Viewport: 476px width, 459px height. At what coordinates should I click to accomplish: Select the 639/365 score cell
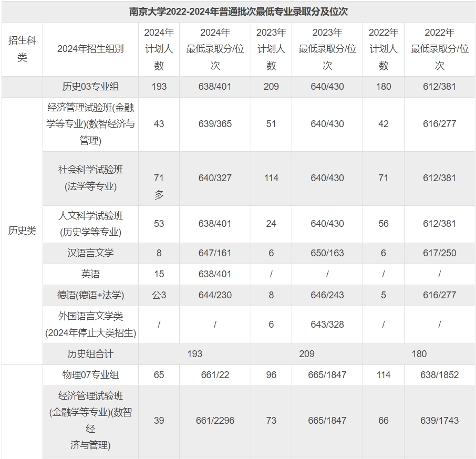[215, 124]
